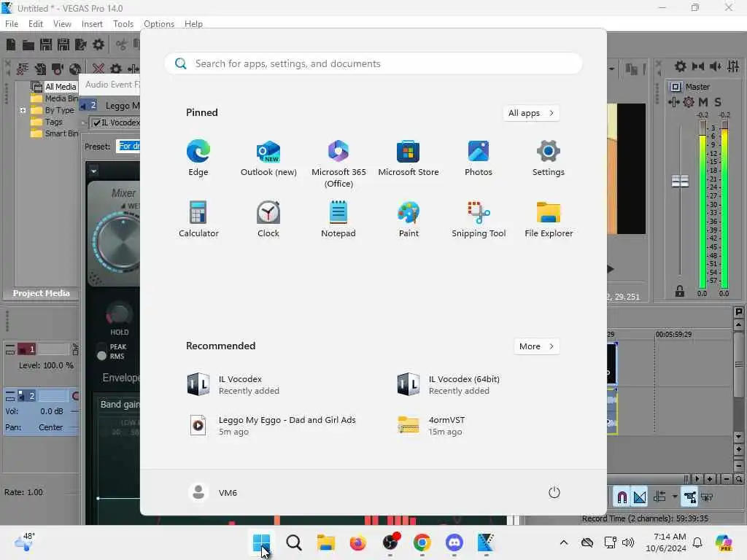
Task: Click the Master bus automation settings icon
Action: coord(673,102)
